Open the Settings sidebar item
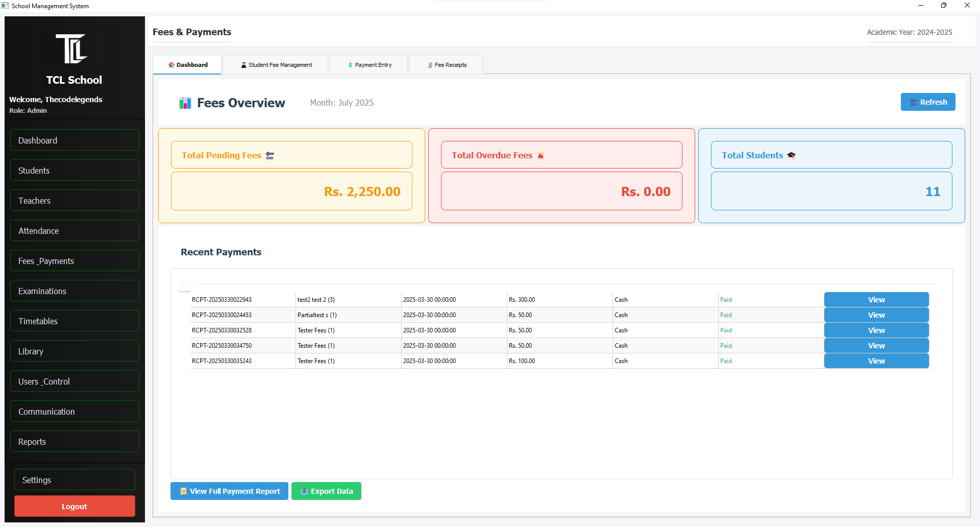The width and height of the screenshot is (980, 527). (75, 480)
